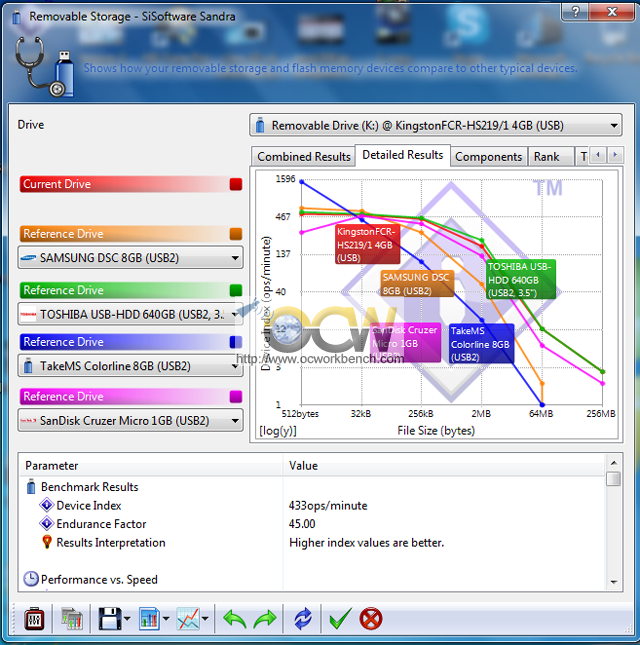Click the blue Reference Drive color swatch

236,342
